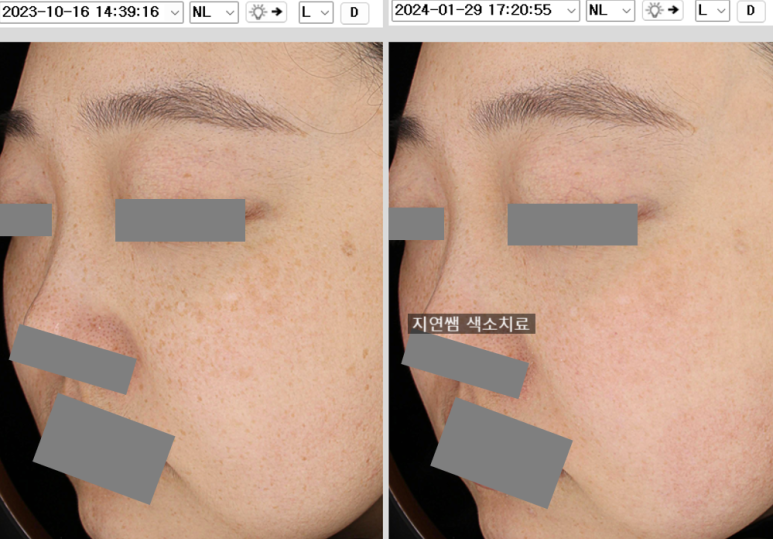This screenshot has height=539, width=773.
Task: Click the gray nose mask in left photo
Action: [72, 359]
